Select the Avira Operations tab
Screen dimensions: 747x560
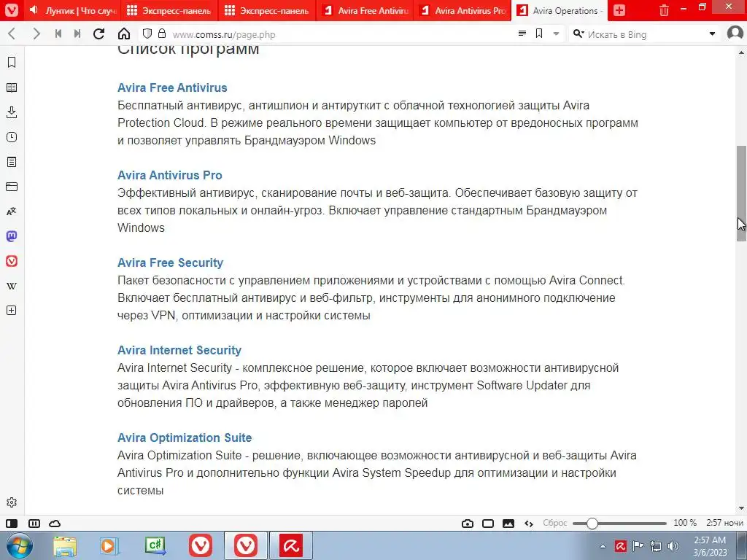[x=560, y=10]
